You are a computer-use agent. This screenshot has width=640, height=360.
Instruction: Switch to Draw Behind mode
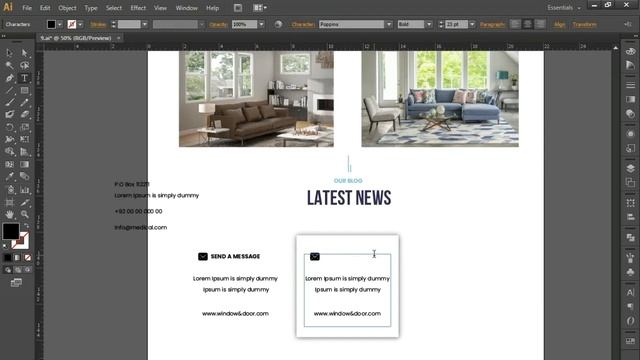click(18, 270)
